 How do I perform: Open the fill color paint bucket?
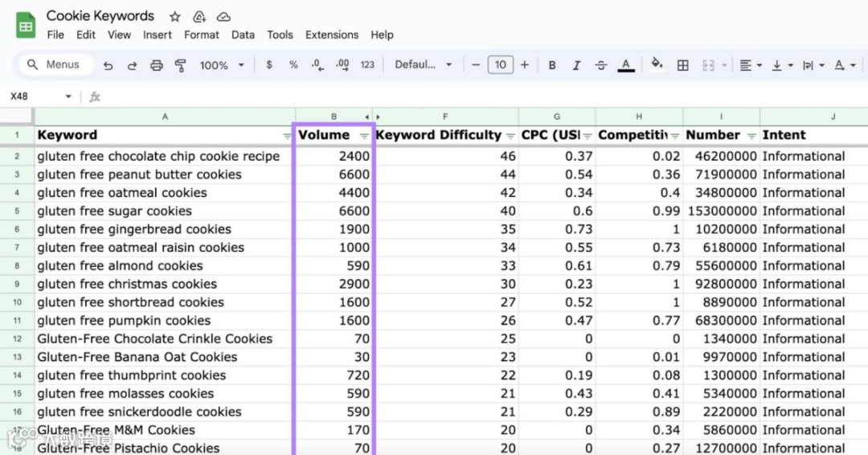pyautogui.click(x=657, y=64)
